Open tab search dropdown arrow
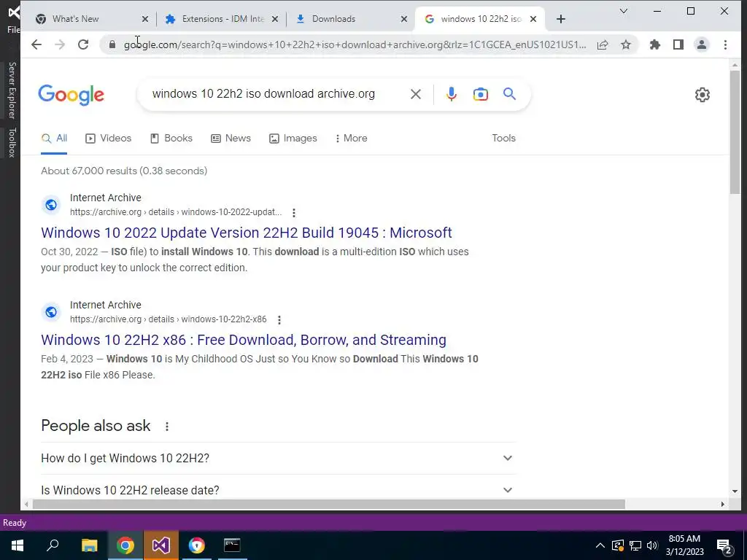This screenshot has width=747, height=560. tap(623, 11)
